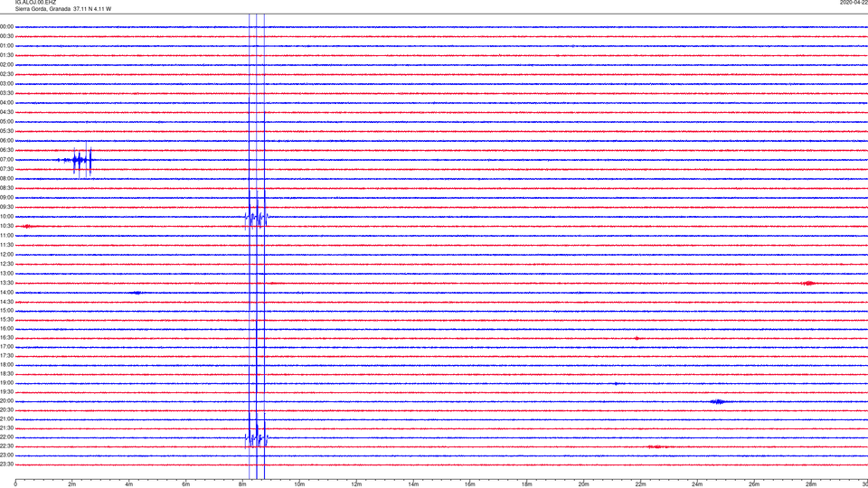Click the 18m tick label on minute axis
The width and height of the screenshot is (868, 488).
click(x=527, y=484)
